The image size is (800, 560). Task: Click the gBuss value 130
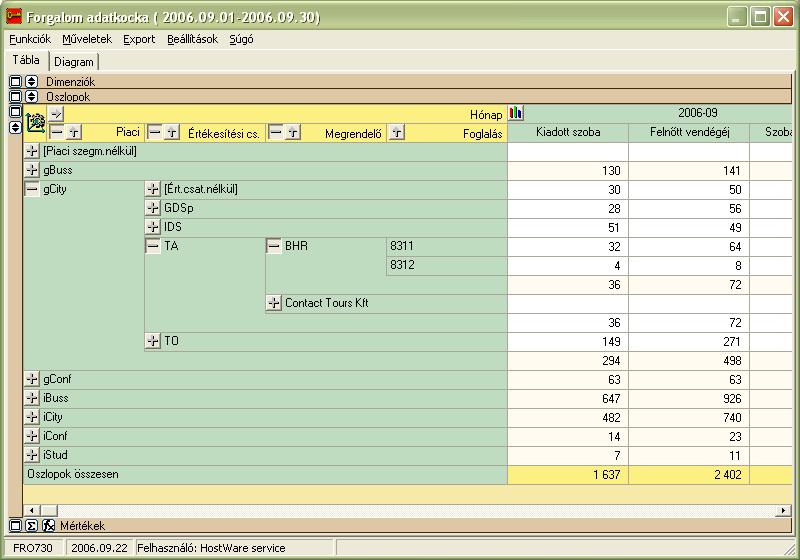point(611,171)
